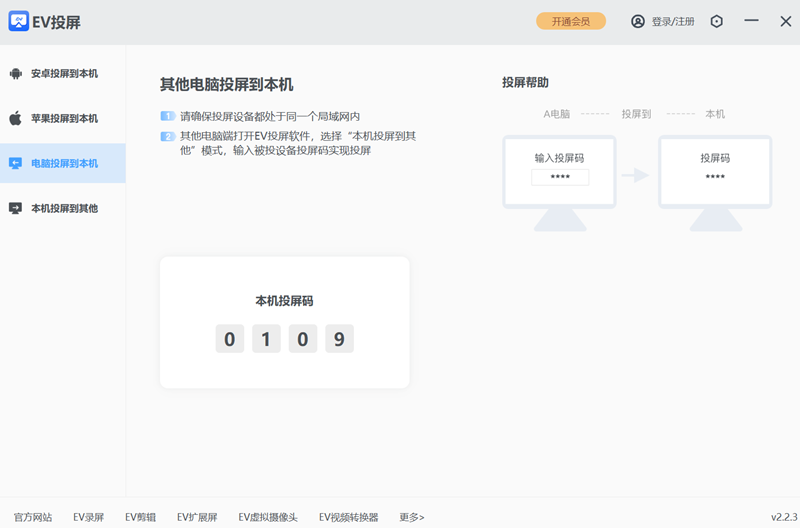Click the user avatar login icon
800x528 pixels.
(638, 21)
